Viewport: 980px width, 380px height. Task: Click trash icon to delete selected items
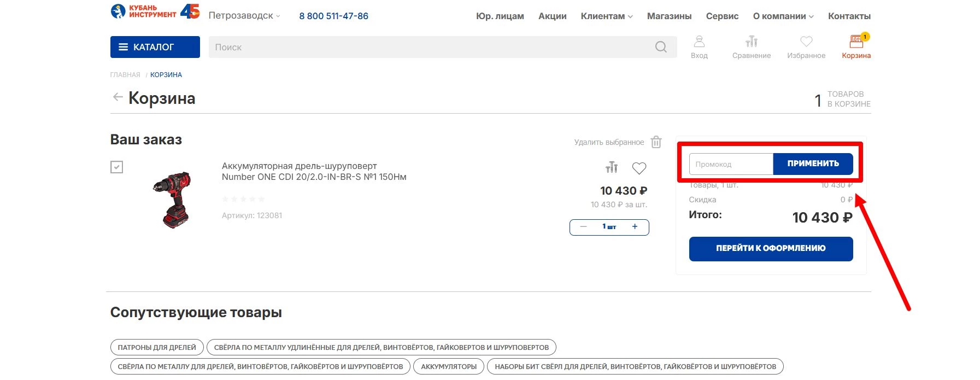(656, 142)
